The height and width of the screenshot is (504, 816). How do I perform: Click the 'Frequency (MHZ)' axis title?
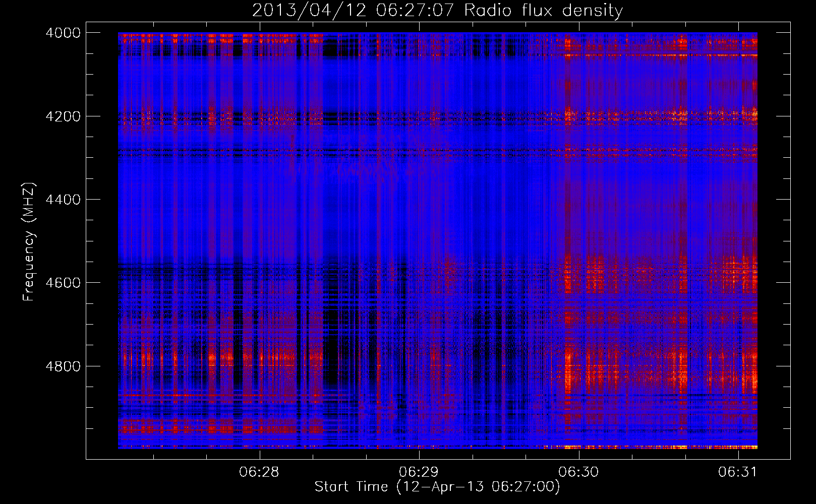tap(29, 242)
